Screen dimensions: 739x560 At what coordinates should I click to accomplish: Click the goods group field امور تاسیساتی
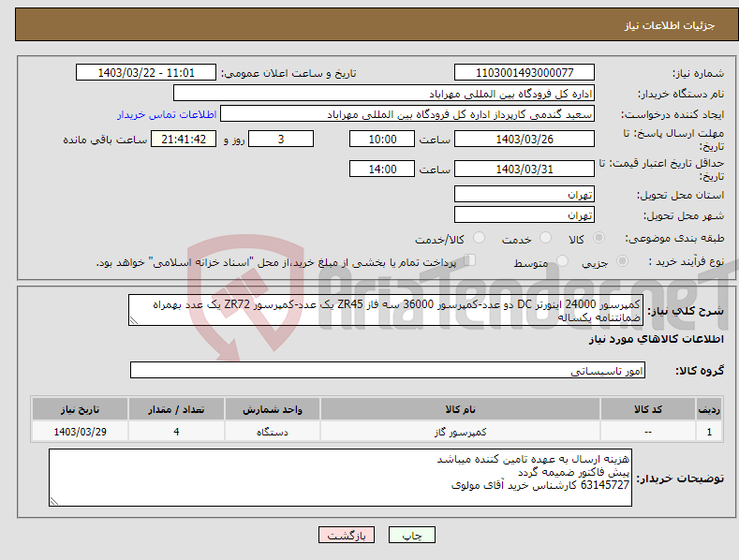(388, 371)
